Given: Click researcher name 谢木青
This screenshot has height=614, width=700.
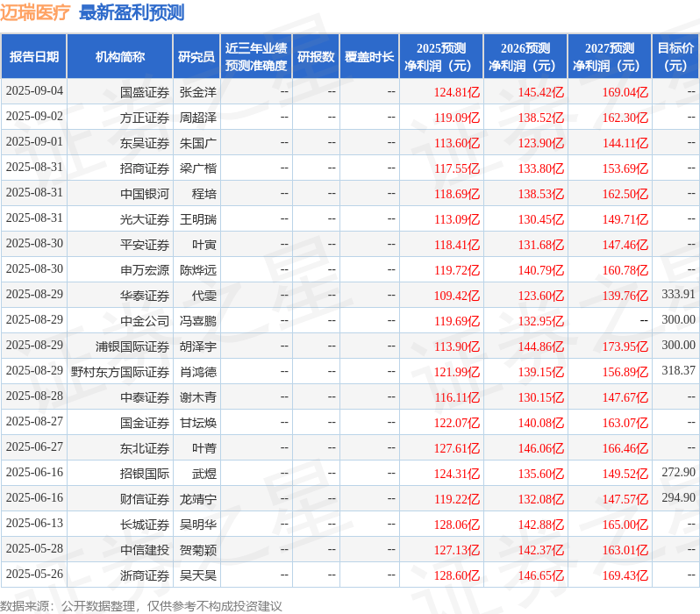Looking at the screenshot, I should point(198,398).
